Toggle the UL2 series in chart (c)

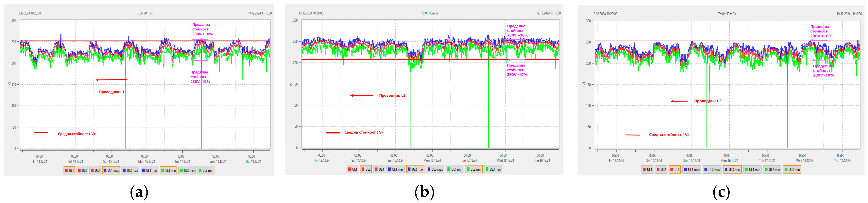point(661,170)
